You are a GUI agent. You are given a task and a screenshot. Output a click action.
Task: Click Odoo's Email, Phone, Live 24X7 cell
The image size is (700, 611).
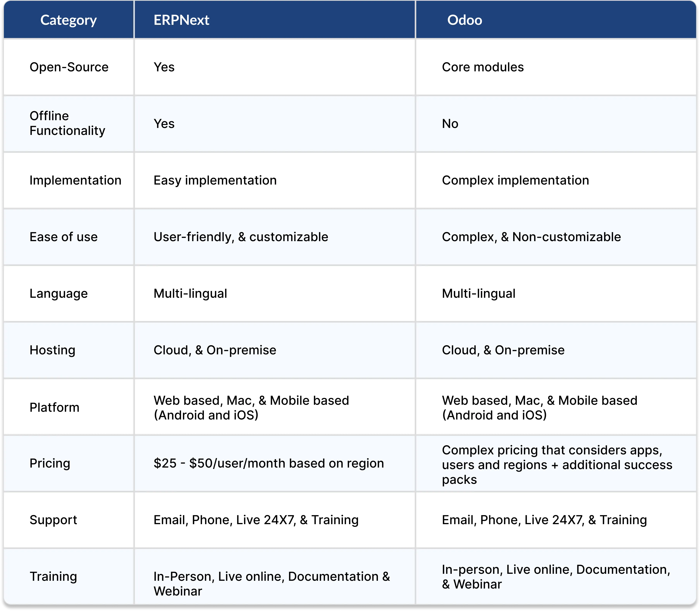tap(544, 520)
